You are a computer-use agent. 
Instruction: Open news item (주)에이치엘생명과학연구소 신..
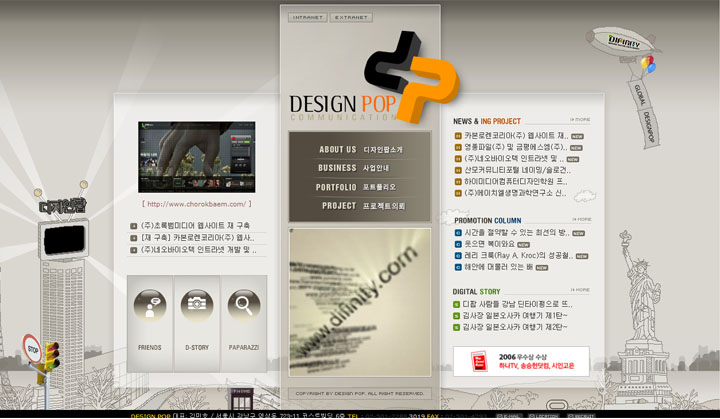tap(515, 193)
